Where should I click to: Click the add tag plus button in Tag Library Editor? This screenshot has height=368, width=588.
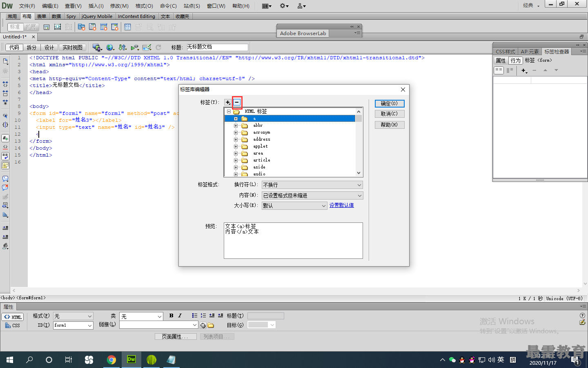pyautogui.click(x=227, y=102)
